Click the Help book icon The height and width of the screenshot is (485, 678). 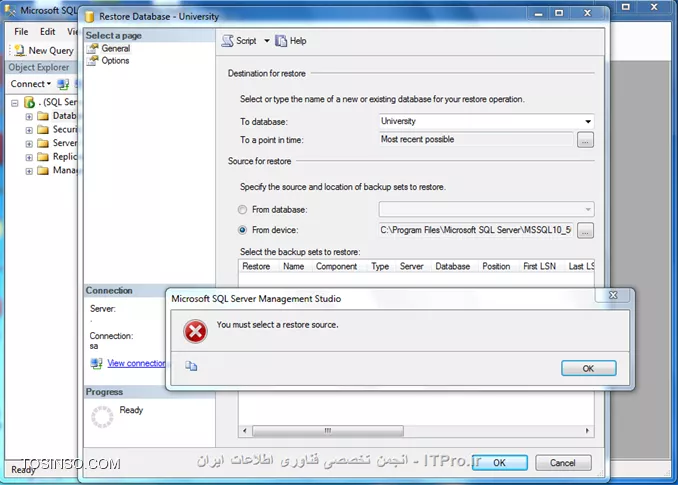point(281,41)
